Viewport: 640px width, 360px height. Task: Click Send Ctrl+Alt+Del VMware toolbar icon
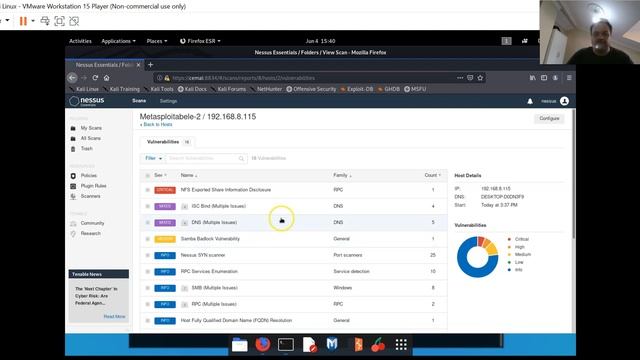tap(45, 21)
